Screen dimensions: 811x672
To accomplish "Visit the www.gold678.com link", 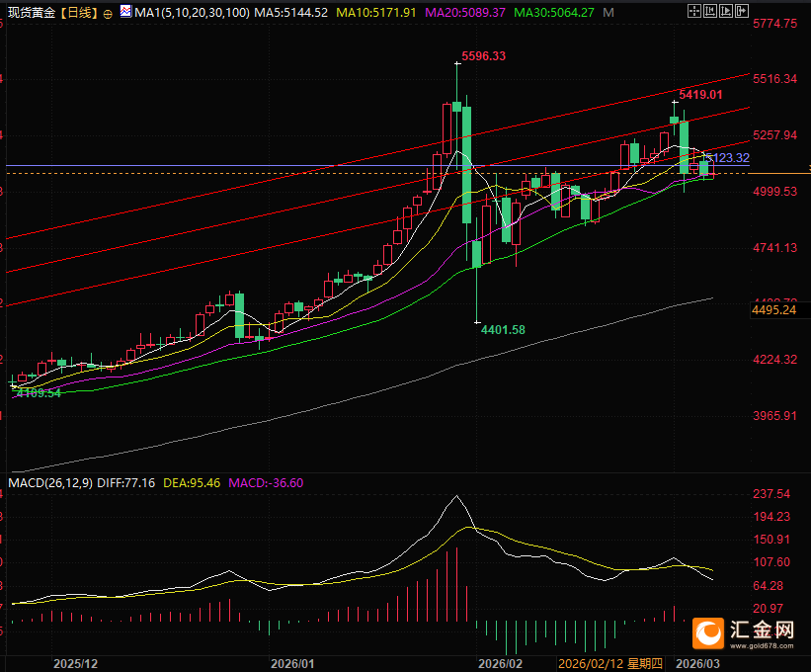I will [x=762, y=645].
